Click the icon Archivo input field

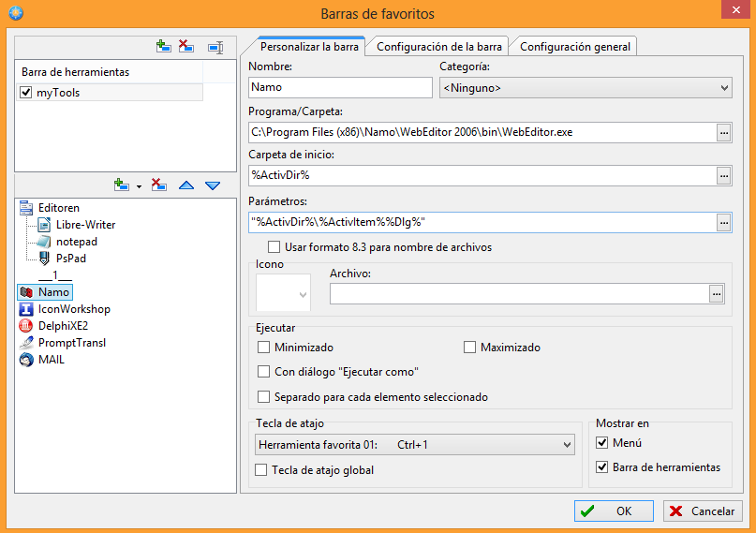point(520,294)
